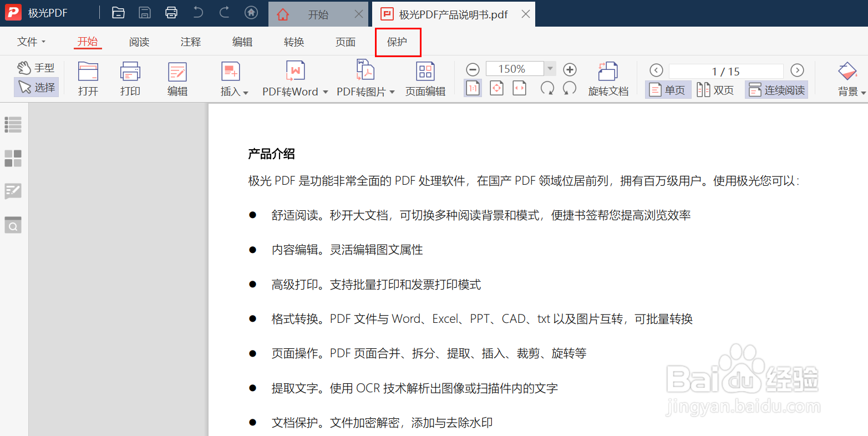Go to next page arrow

(x=797, y=70)
